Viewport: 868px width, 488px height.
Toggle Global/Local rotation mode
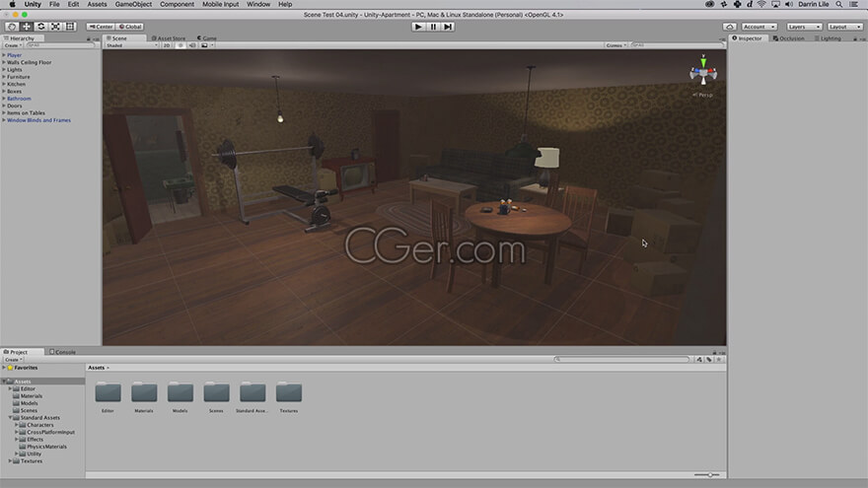(130, 27)
